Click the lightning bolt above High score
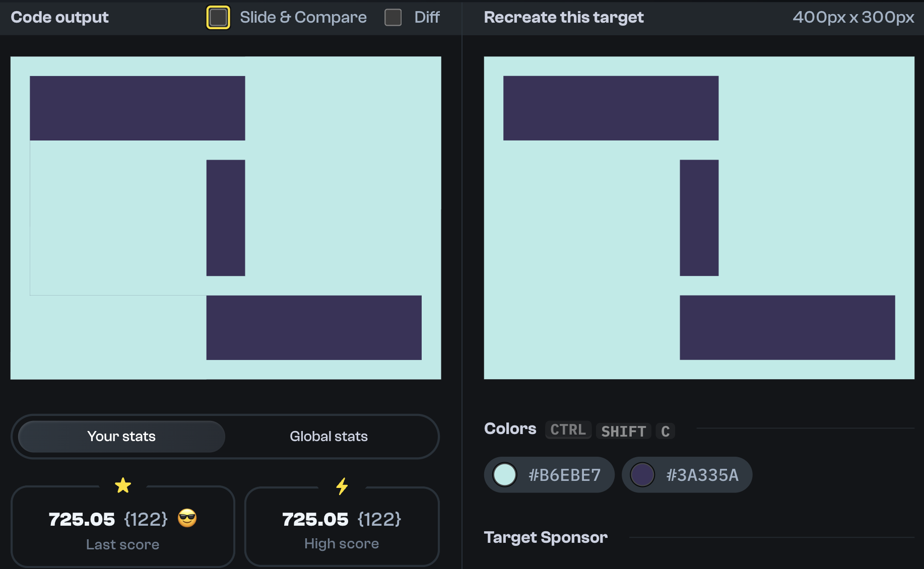The height and width of the screenshot is (569, 924). (x=342, y=485)
